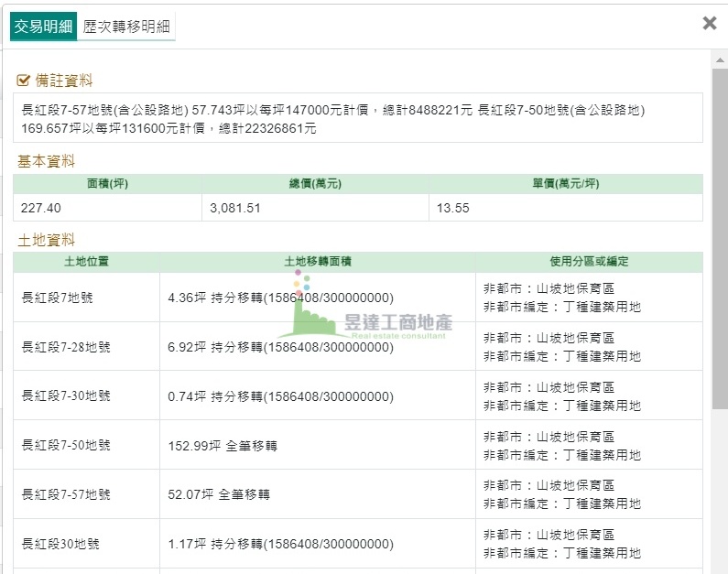
Task: Click the 52.07坪 全筆移轉 cell
Action: coord(318,494)
